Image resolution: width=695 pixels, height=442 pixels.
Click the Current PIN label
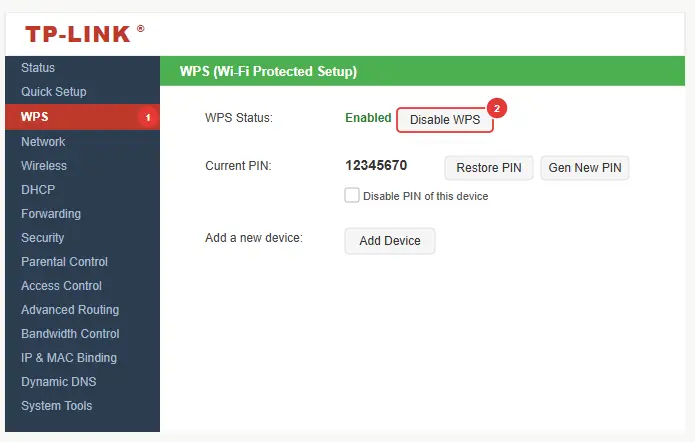pos(238,166)
